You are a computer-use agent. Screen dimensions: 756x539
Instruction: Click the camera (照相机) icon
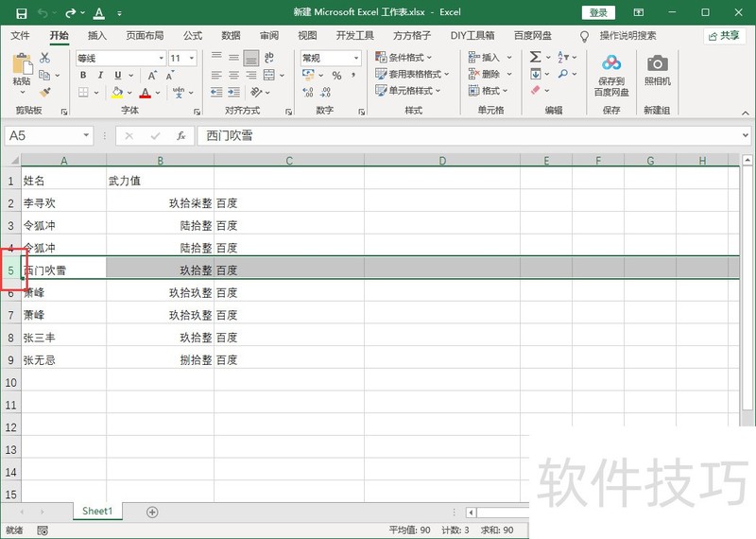coord(657,64)
